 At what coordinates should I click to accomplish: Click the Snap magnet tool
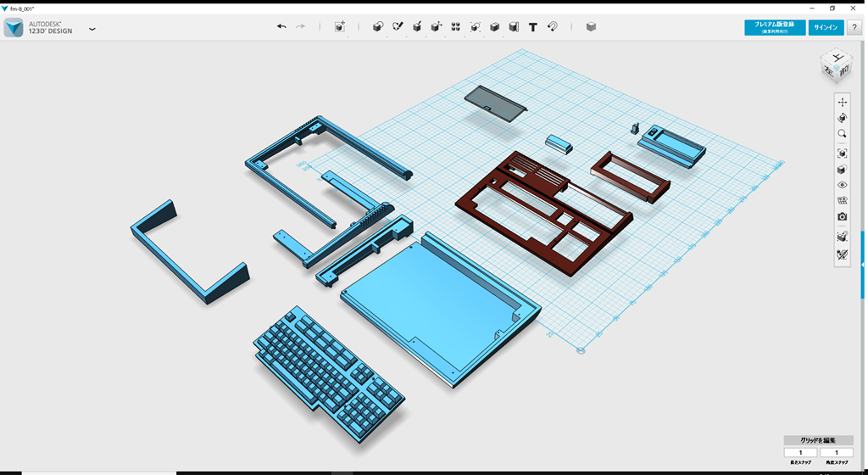click(x=553, y=27)
